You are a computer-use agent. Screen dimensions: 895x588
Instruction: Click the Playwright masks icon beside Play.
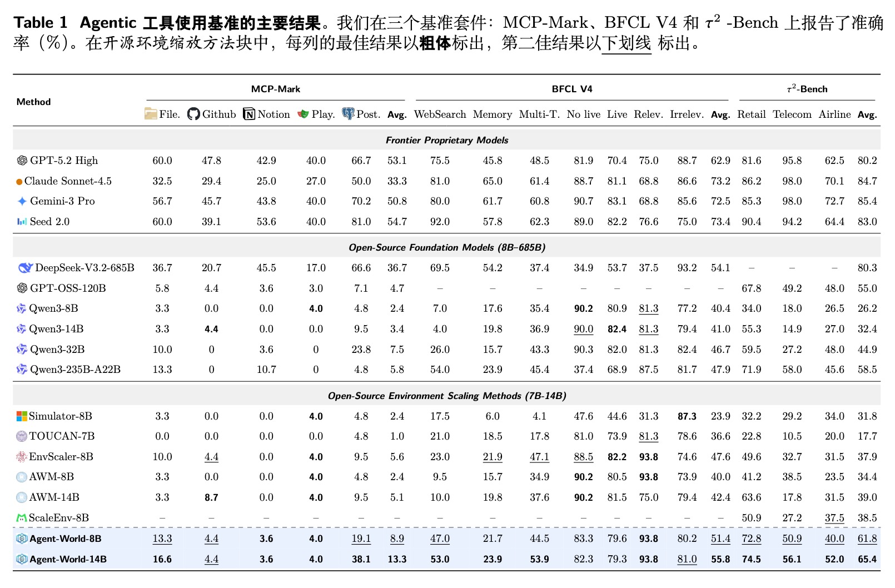click(x=303, y=114)
